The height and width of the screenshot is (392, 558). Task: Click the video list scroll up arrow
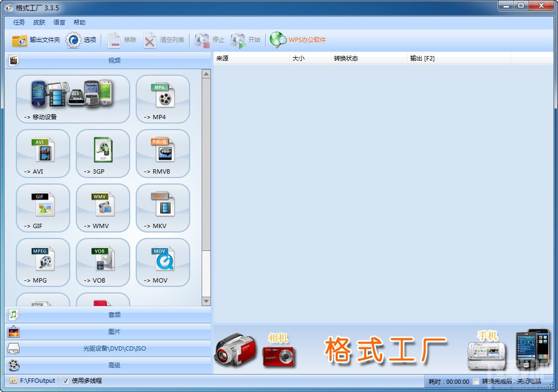206,74
